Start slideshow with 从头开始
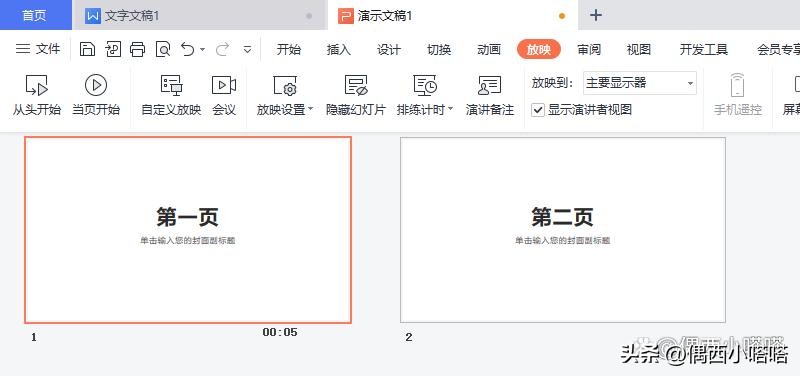Image resolution: width=800 pixels, height=376 pixels. (36, 95)
